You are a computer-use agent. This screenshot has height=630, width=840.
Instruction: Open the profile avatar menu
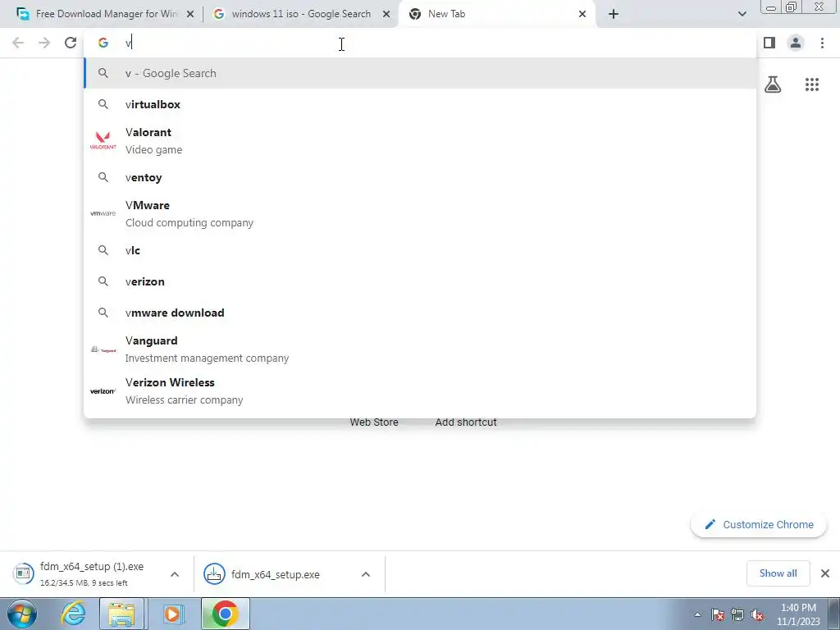tap(796, 43)
